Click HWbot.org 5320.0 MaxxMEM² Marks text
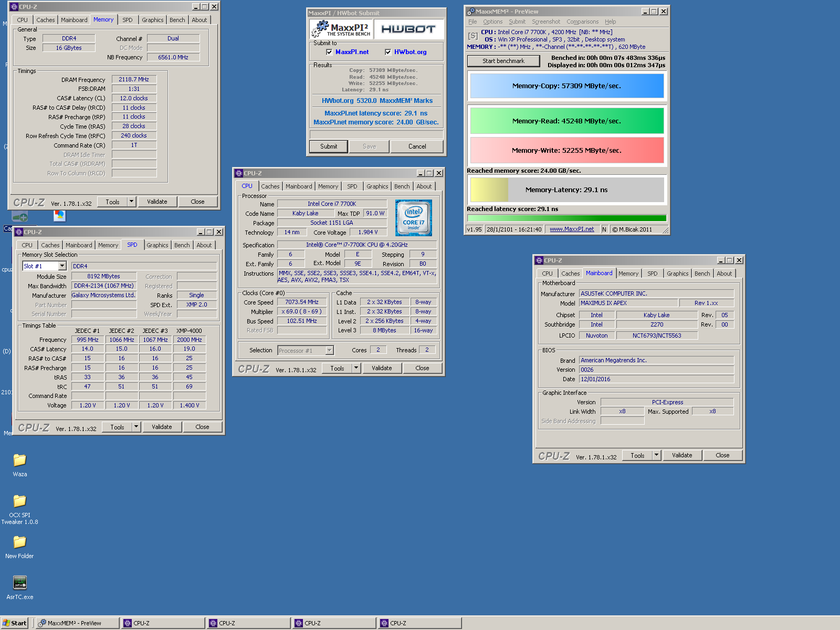Screen dimensions: 840x630 [x=377, y=101]
